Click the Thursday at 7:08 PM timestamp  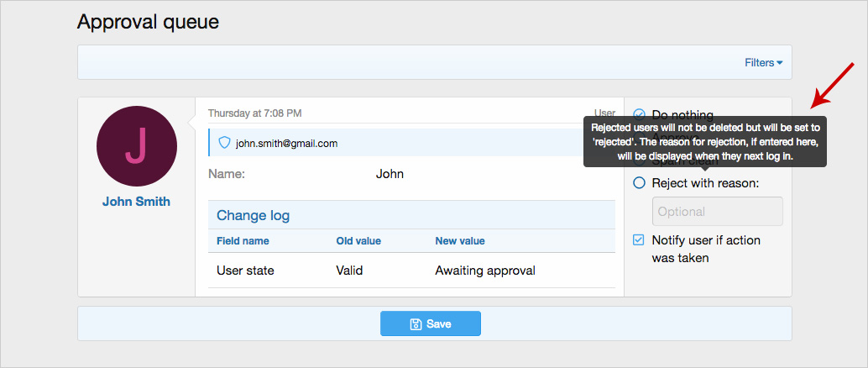coord(254,113)
